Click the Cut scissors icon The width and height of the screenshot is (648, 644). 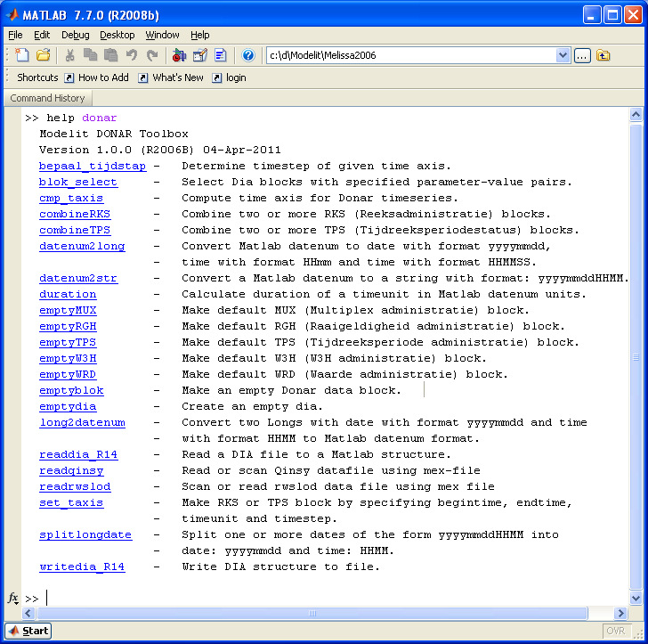pos(69,55)
